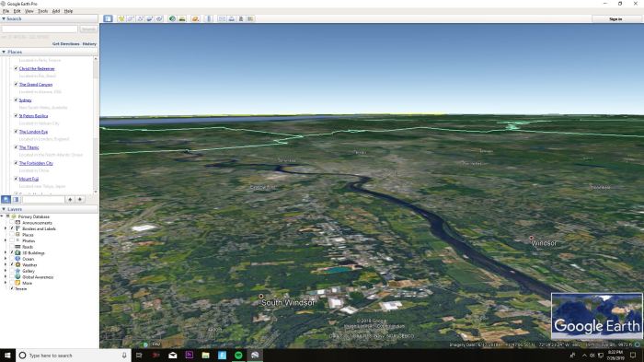Image resolution: width=644 pixels, height=362 pixels.
Task: Click the Search button
Action: [88, 29]
